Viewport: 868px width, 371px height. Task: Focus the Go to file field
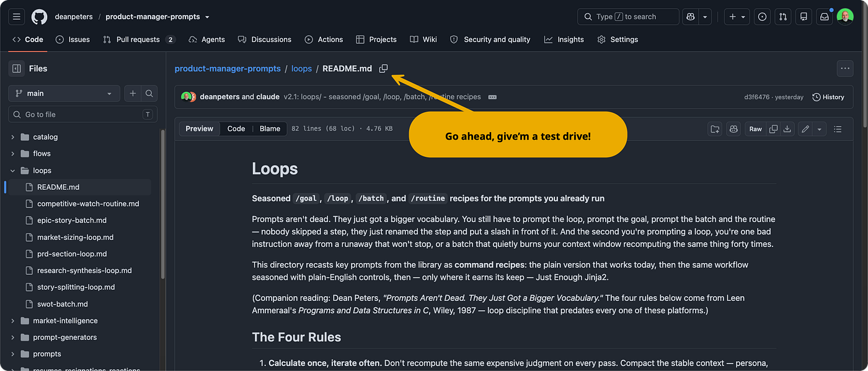coord(82,114)
